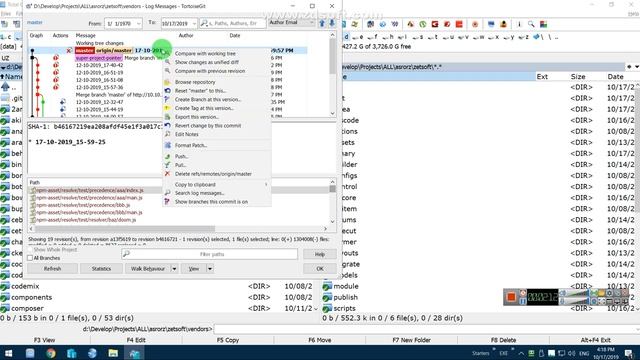
Task: Open the View button dropdown arrow
Action: (210, 269)
